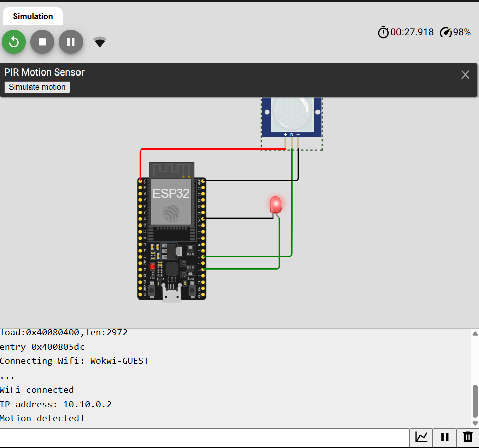Close the PIR Motion Sensor panel
This screenshot has width=479, height=448.
(x=465, y=74)
